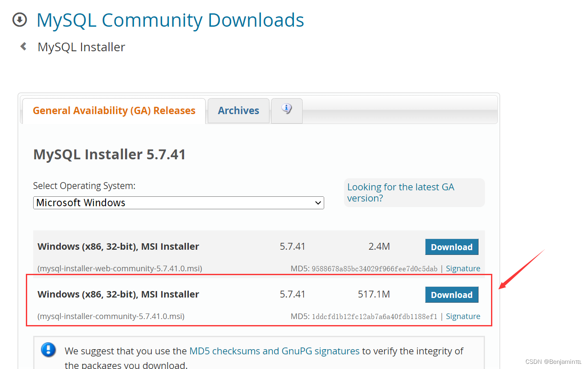Select the mysql-installer-web-community-5.7.41.0.msi filename
This screenshot has height=369, width=588.
pyautogui.click(x=120, y=269)
